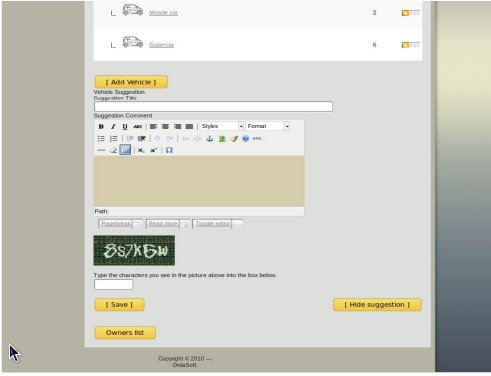Toggle the visual aids grid icon
This screenshot has width=491, height=376.
point(125,150)
